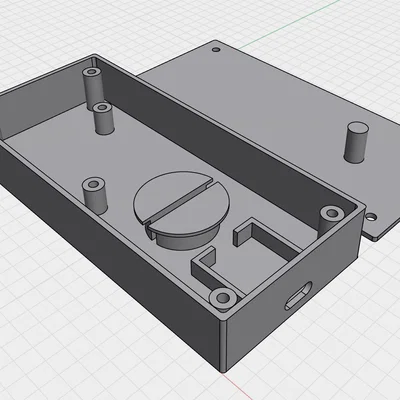The width and height of the screenshot is (400, 400).
Task: Select the small screw hole at the lid's far corner
Action: tap(216, 50)
